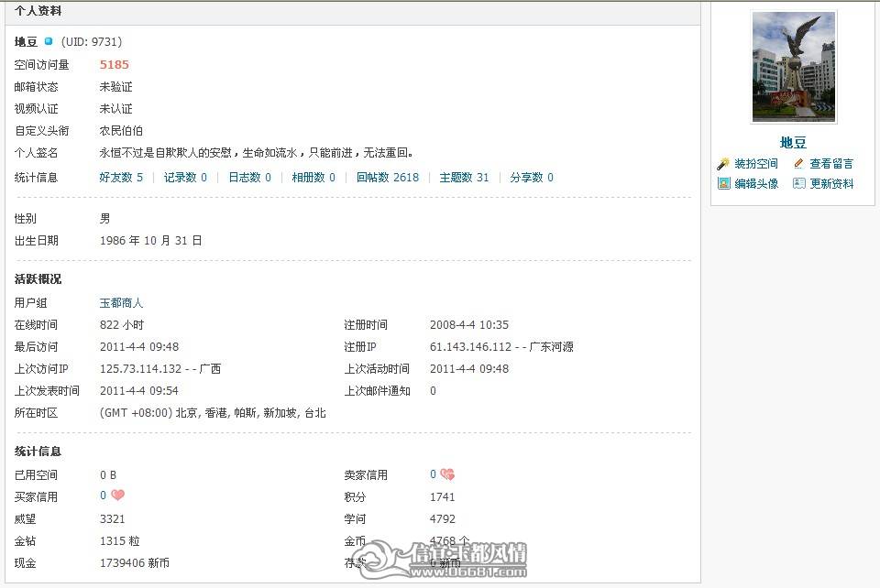Open the 主题数 31 link
Screen dimensions: 880x588
tap(464, 177)
